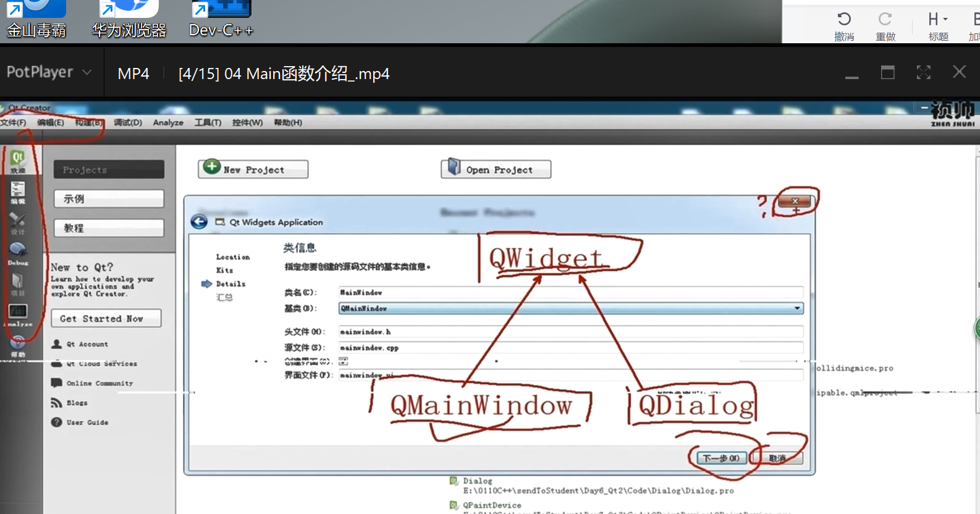980x514 pixels.
Task: Open the Welcome (欢迎) mode in Qt Creator sidebar
Action: click(x=18, y=162)
